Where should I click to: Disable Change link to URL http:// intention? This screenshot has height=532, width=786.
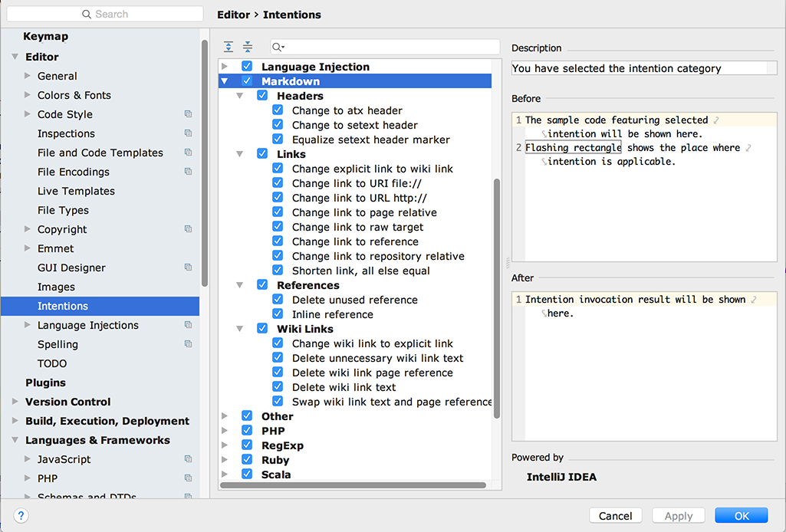click(278, 197)
